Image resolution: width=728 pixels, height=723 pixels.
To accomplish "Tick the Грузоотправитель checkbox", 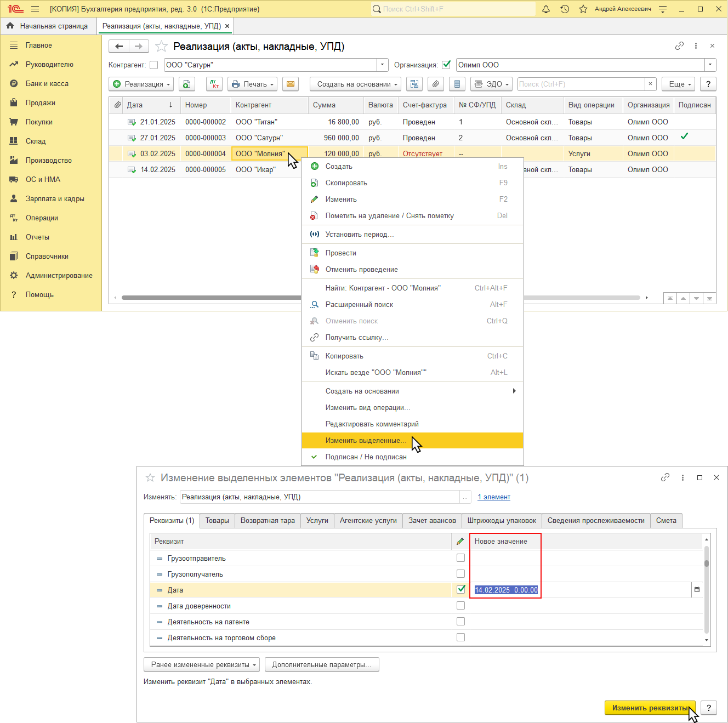I will pyautogui.click(x=460, y=558).
